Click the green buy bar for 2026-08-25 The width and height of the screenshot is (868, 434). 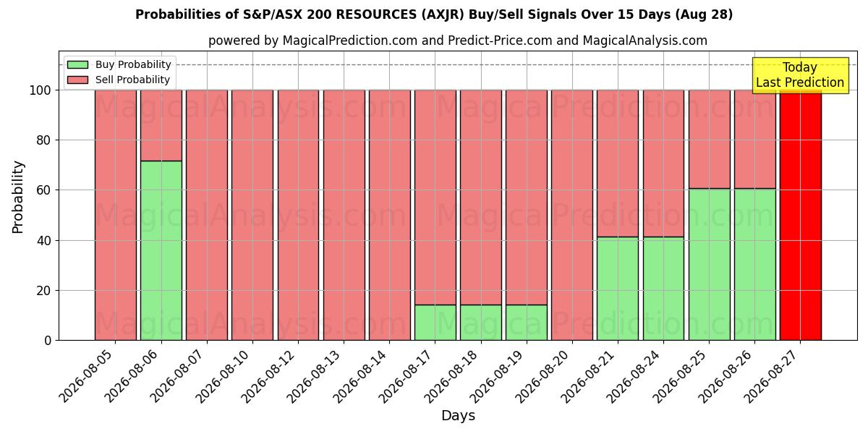(710, 264)
